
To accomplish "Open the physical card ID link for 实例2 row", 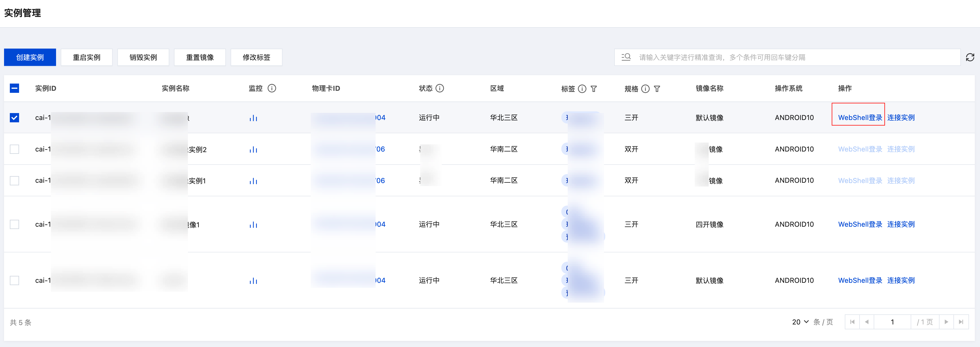I will (348, 149).
